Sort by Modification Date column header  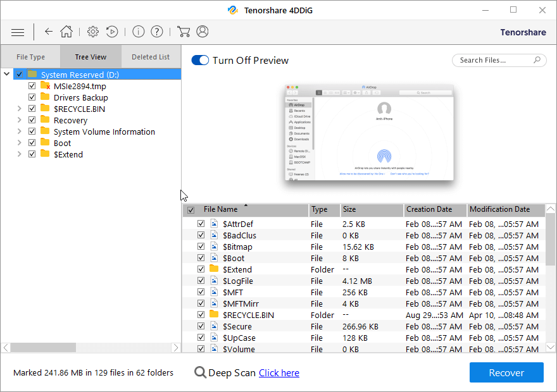click(x=506, y=210)
